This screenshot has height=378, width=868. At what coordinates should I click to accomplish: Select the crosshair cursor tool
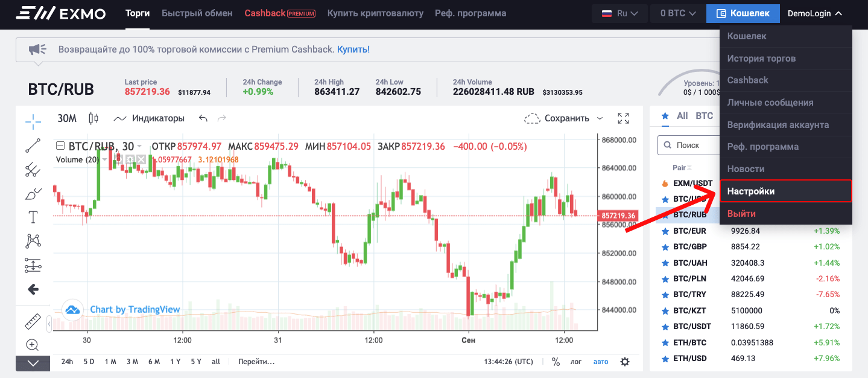pos(33,121)
